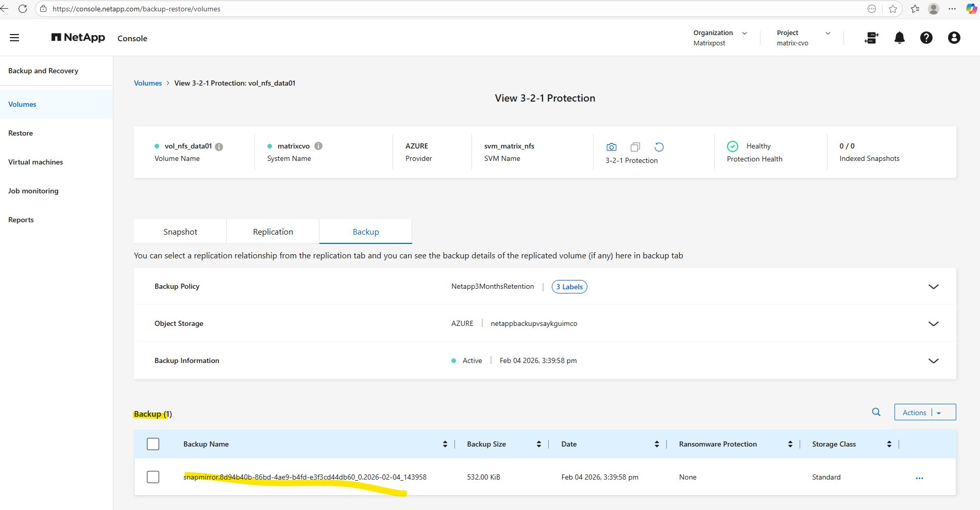Click the snapshot camera icon
The height and width of the screenshot is (510, 980).
[x=611, y=147]
